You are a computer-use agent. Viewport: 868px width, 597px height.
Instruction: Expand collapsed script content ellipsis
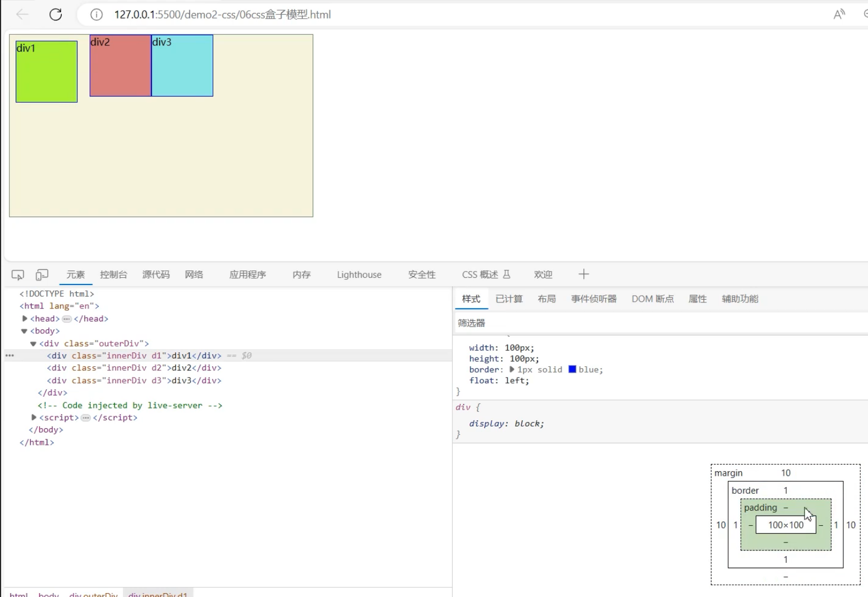pyautogui.click(x=86, y=417)
